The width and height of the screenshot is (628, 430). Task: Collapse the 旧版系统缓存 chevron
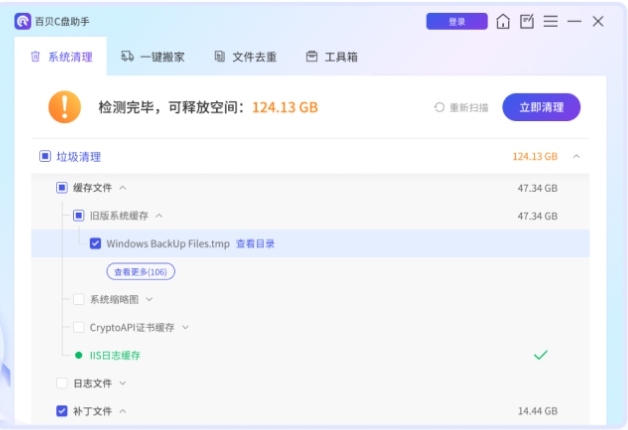pos(159,215)
